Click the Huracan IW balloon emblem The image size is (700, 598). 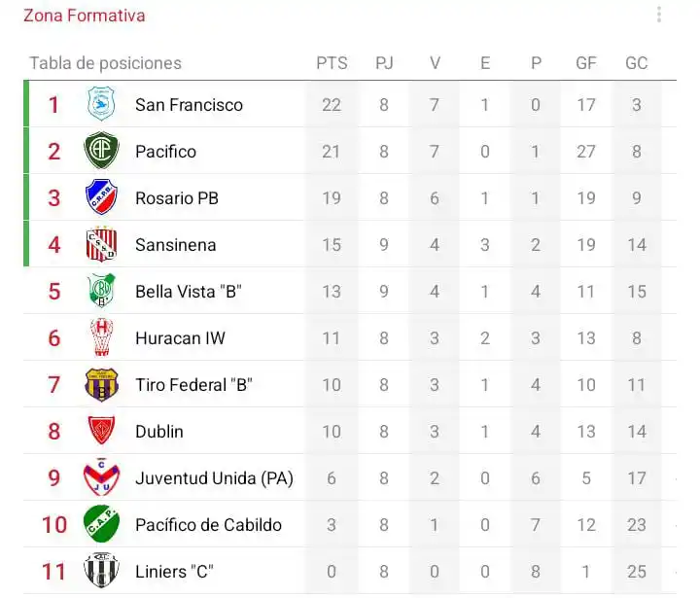101,337
